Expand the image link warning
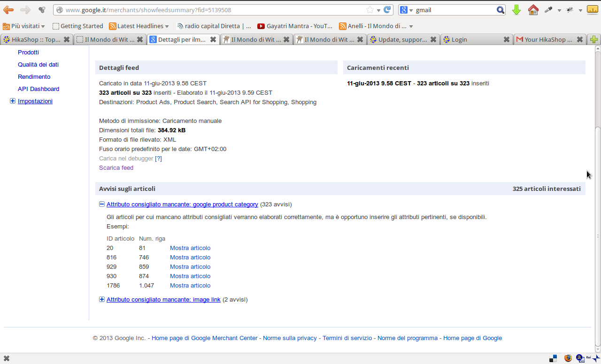 [102, 299]
